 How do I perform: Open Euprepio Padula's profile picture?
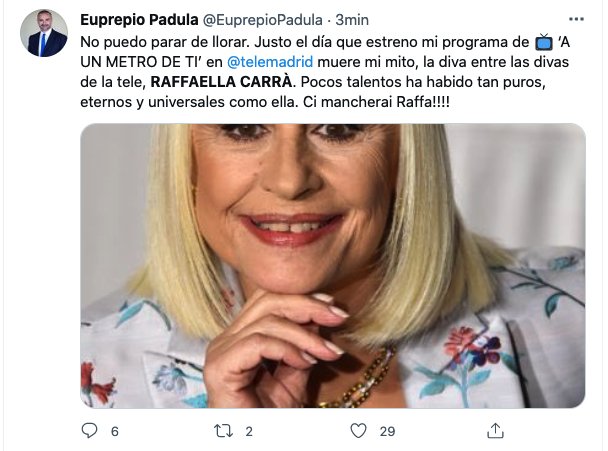[44, 33]
